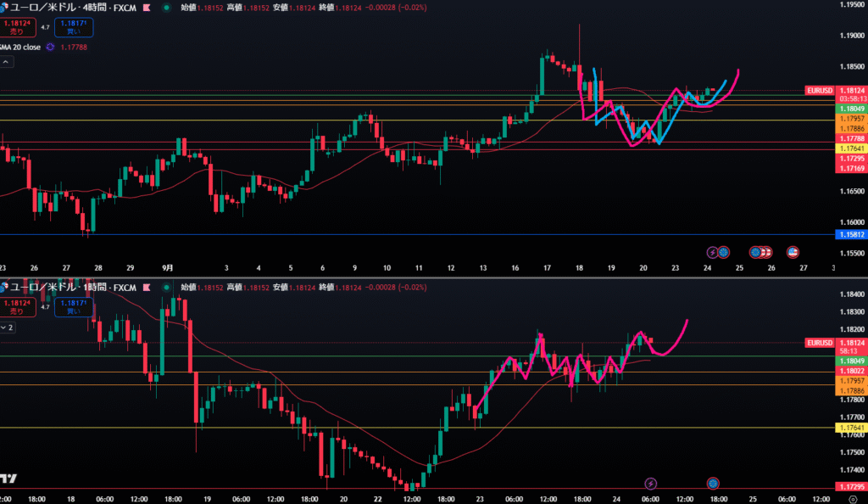Click the pink flag icon in top chart header

coord(148,7)
